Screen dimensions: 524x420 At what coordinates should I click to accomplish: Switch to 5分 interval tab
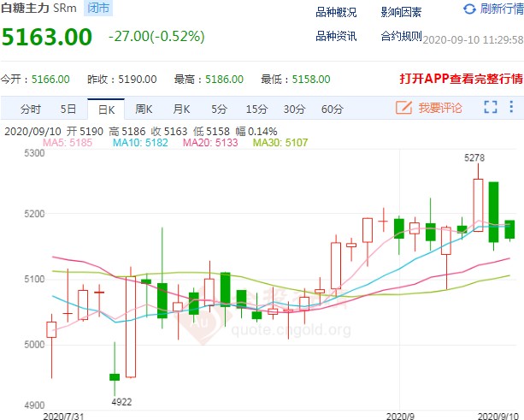click(220, 109)
